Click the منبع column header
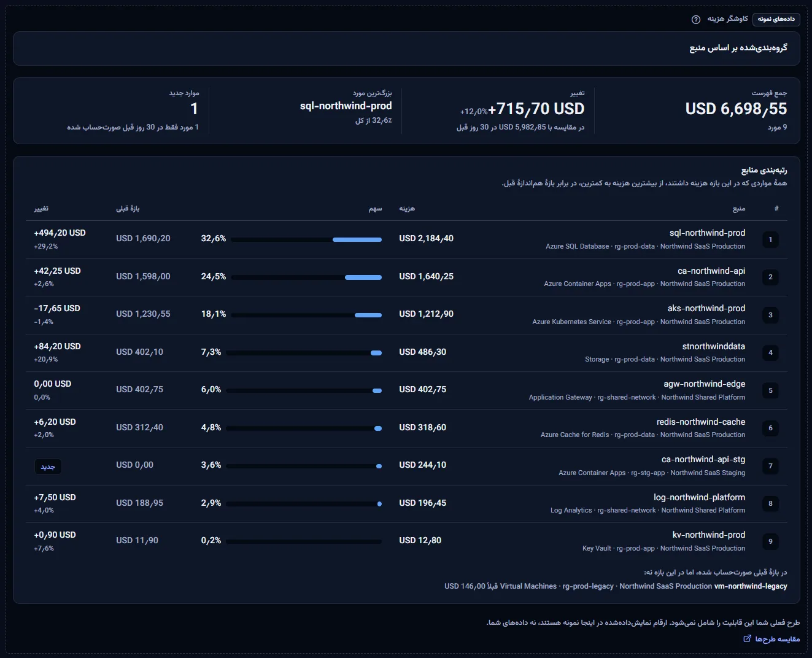The height and width of the screenshot is (658, 812). point(739,209)
